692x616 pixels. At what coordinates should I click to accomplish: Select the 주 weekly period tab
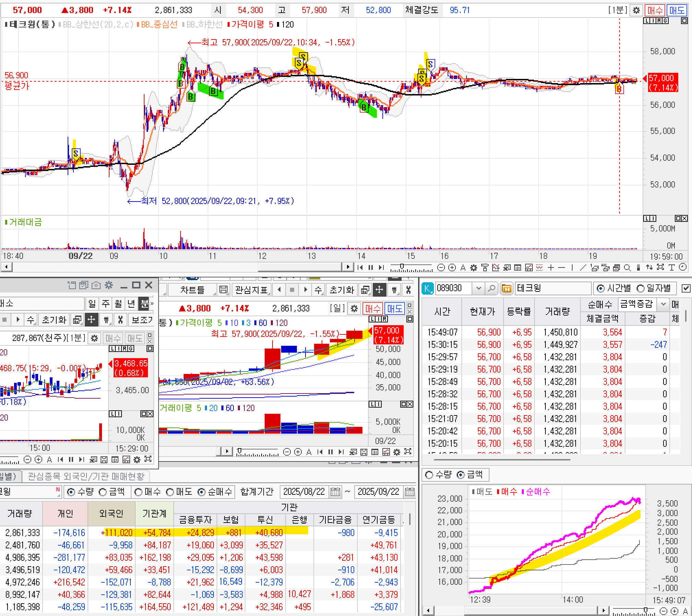click(x=105, y=304)
